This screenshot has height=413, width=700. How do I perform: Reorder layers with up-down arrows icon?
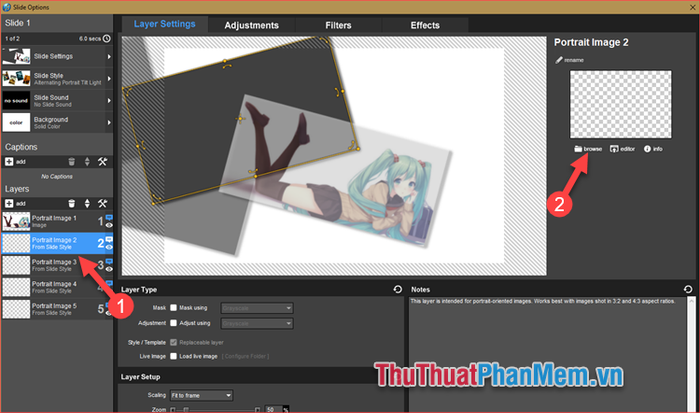(87, 204)
